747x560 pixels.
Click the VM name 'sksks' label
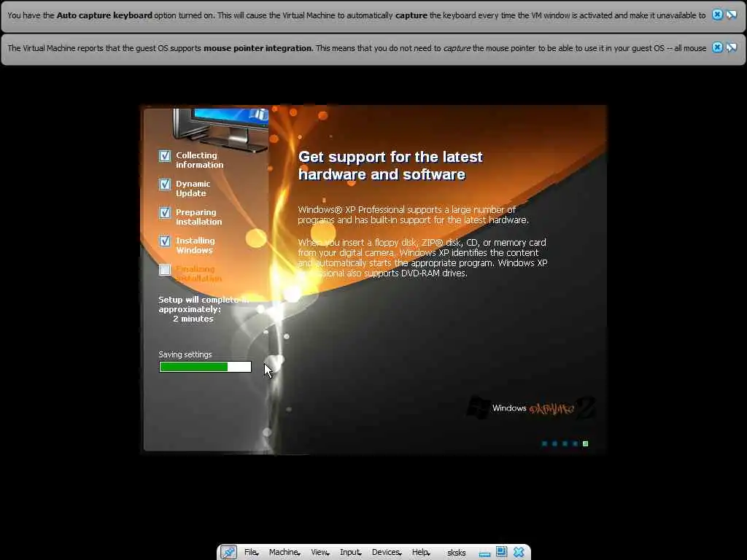tap(457, 553)
